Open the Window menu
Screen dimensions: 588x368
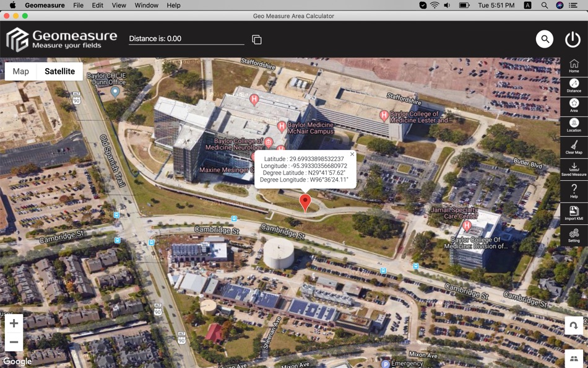(x=146, y=5)
